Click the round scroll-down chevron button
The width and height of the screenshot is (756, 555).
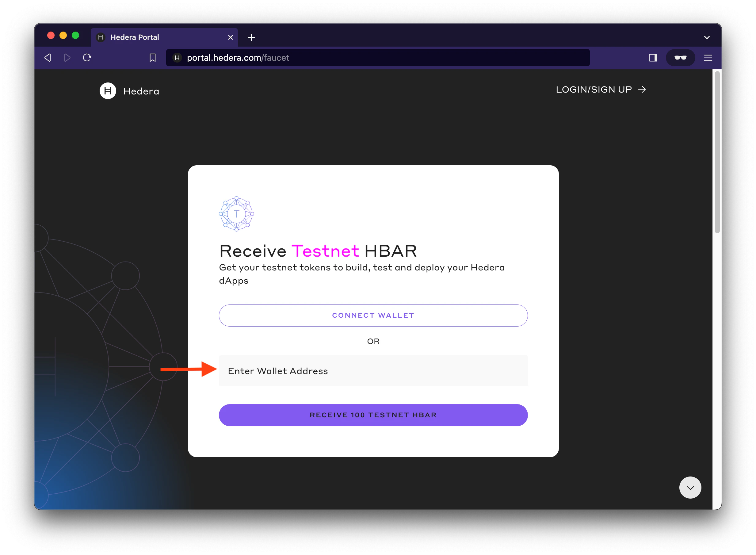690,487
